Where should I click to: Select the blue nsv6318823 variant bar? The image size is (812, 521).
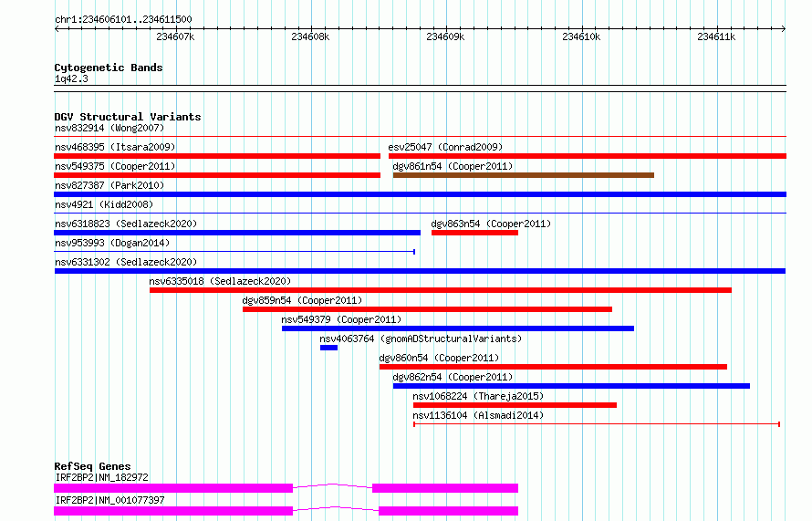[x=237, y=233]
